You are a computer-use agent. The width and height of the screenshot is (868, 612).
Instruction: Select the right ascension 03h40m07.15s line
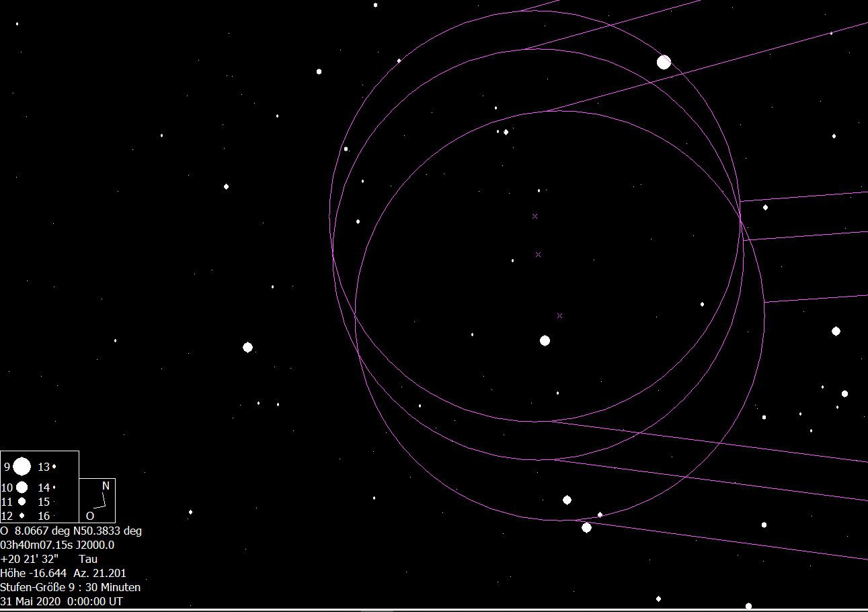click(x=58, y=545)
